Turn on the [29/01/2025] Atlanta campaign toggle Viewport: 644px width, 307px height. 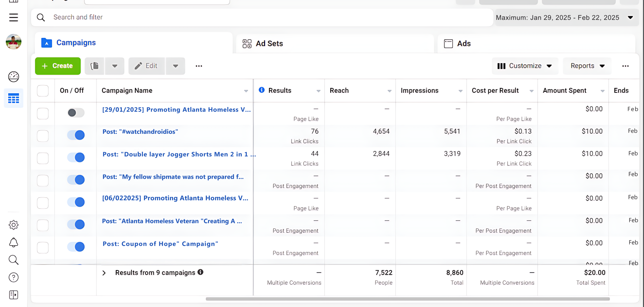pyautogui.click(x=76, y=113)
